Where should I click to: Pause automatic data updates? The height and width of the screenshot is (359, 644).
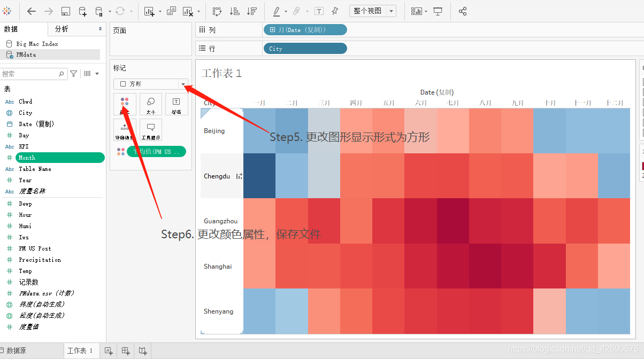click(99, 11)
